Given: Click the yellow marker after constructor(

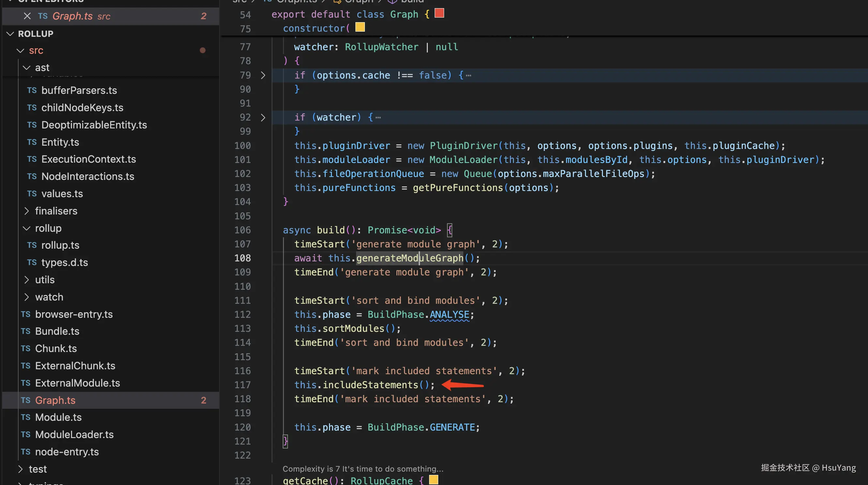Looking at the screenshot, I should click(x=360, y=27).
